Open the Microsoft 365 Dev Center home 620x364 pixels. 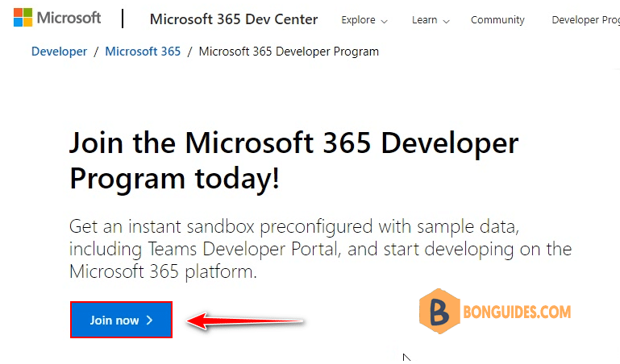tap(234, 19)
